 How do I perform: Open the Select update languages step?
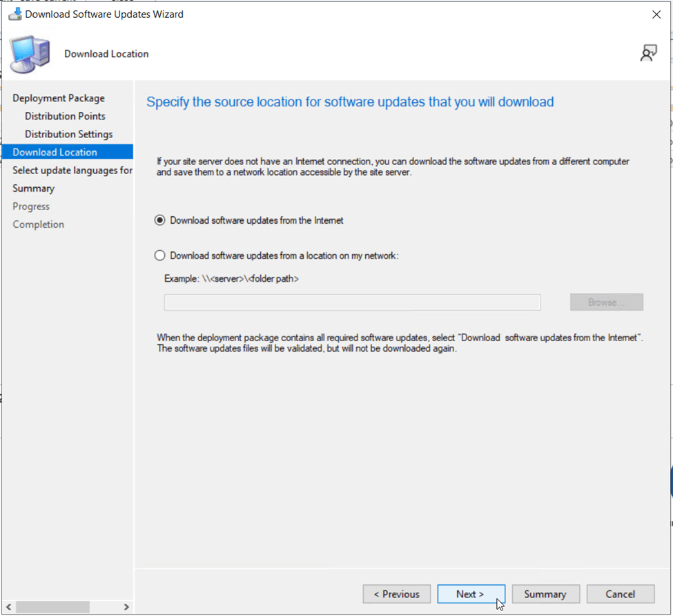click(x=72, y=170)
